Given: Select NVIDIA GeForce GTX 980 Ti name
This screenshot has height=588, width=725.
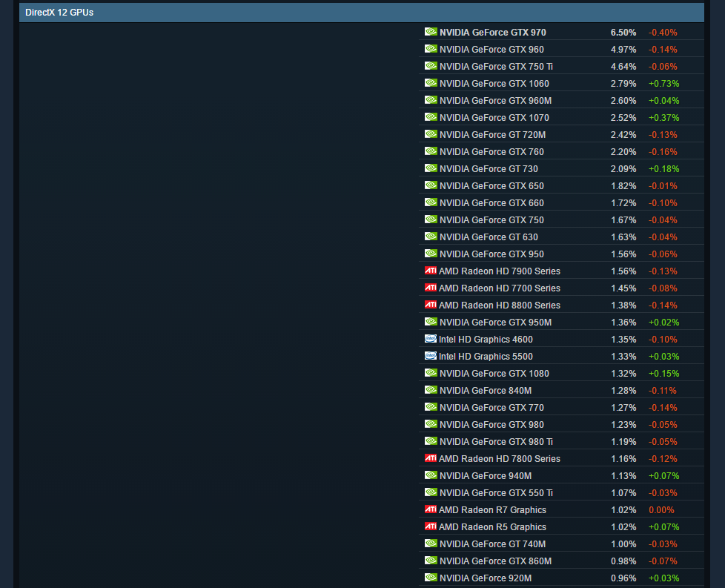Looking at the screenshot, I should 496,441.
